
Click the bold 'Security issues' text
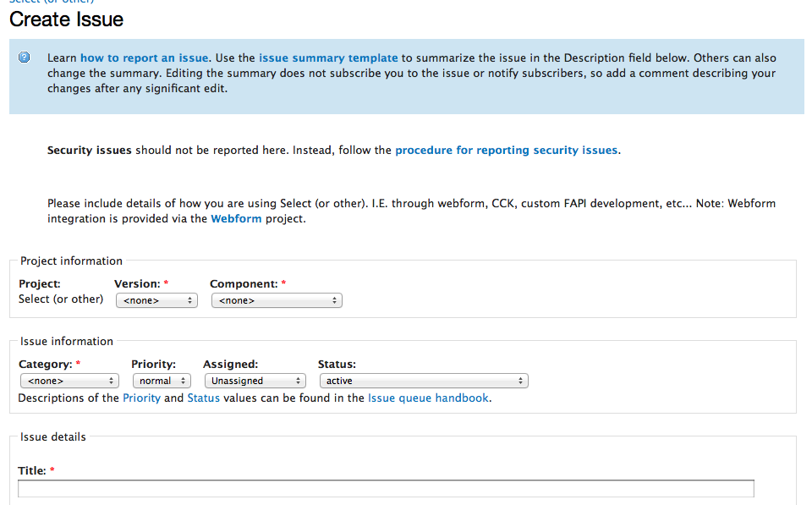pyautogui.click(x=89, y=151)
